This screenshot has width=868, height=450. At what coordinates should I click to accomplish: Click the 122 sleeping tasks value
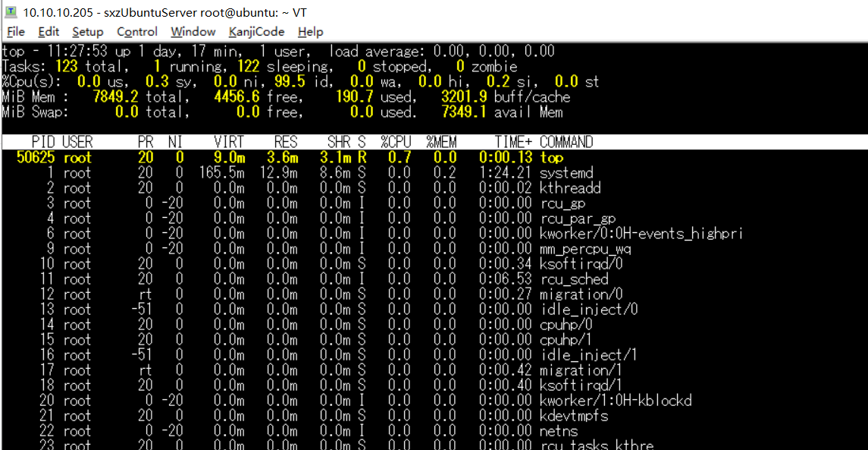coord(249,67)
